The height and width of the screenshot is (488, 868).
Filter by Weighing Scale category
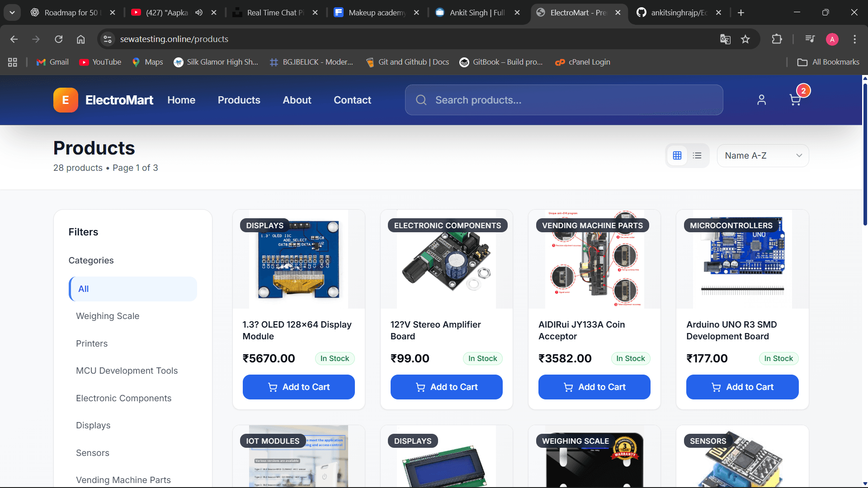pos(108,316)
